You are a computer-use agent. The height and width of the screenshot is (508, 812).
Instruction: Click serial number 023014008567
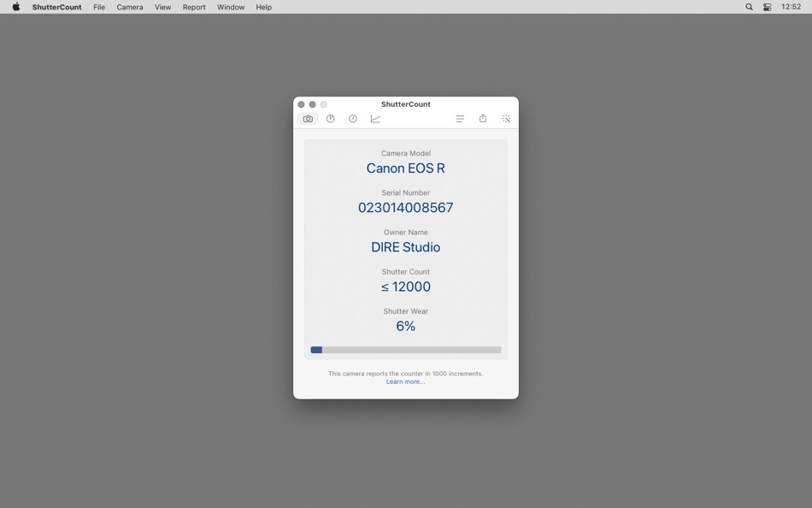point(405,207)
